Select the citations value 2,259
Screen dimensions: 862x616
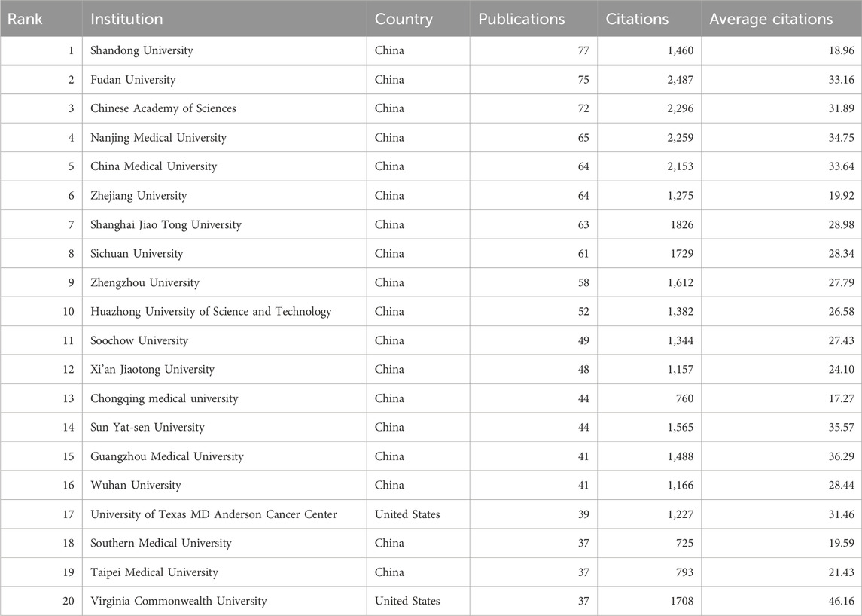681,138
